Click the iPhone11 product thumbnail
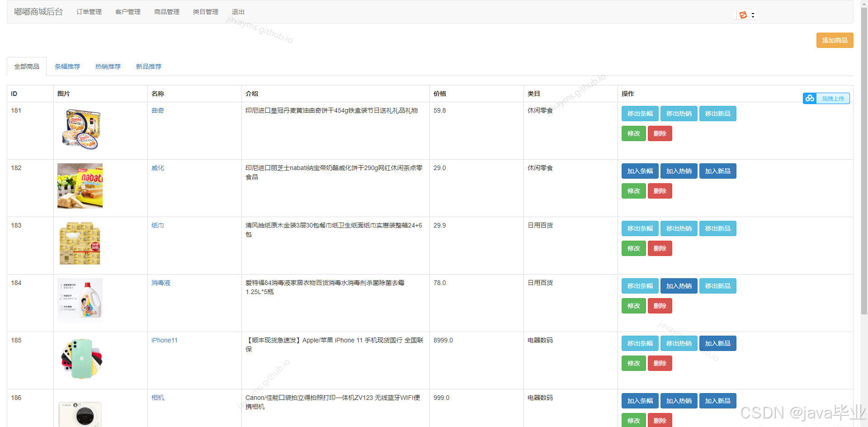The width and height of the screenshot is (868, 427). coord(80,358)
